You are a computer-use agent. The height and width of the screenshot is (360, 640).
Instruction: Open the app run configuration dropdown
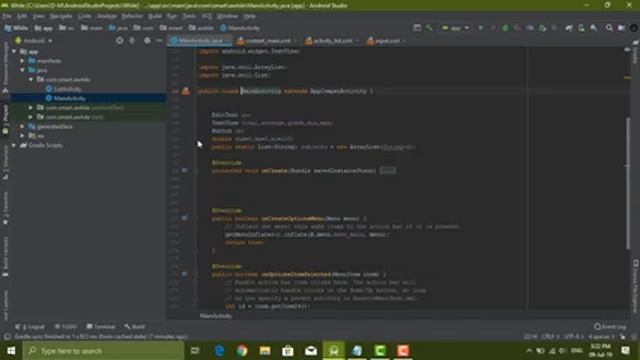(455, 28)
